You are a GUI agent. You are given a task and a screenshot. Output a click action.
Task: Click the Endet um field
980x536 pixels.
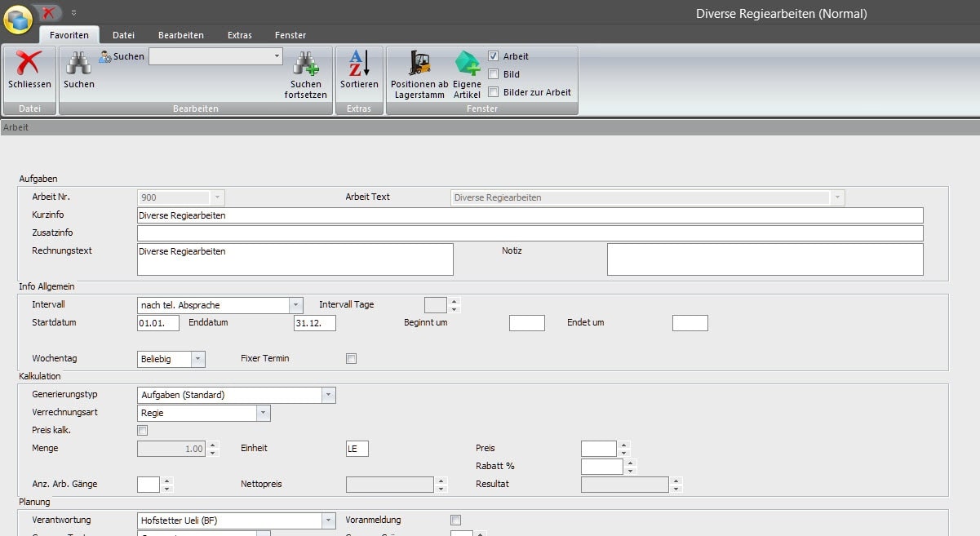click(x=690, y=323)
